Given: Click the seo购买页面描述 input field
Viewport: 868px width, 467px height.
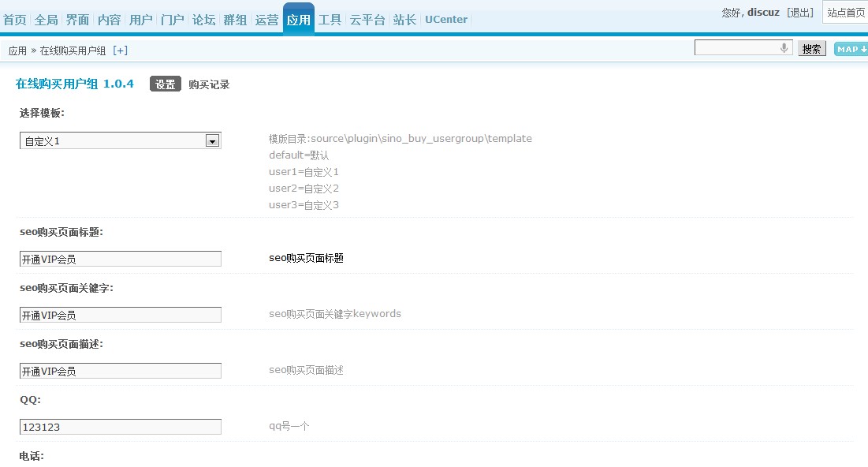Looking at the screenshot, I should pyautogui.click(x=120, y=370).
